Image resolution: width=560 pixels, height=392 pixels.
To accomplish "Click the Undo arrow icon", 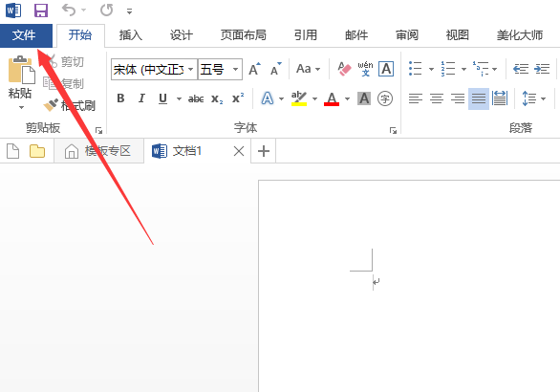I will pos(69,10).
